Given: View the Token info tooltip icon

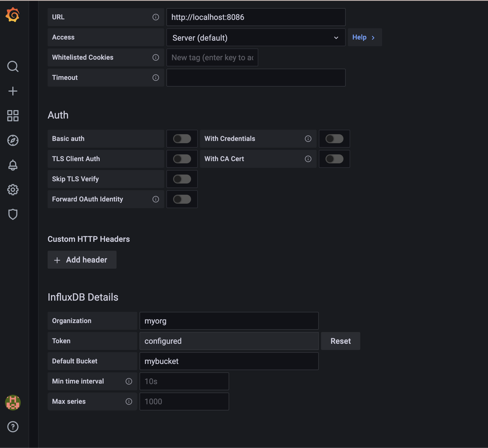Looking at the screenshot, I should (129, 341).
